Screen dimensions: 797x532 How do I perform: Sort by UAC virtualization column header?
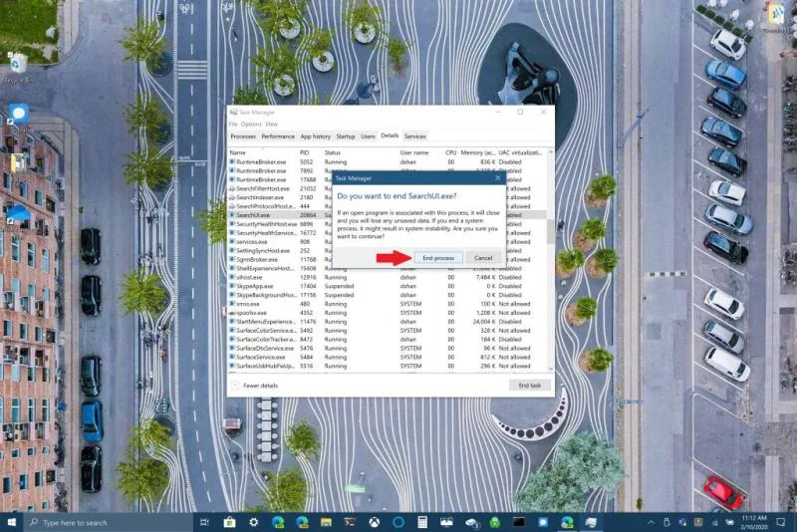(x=520, y=152)
